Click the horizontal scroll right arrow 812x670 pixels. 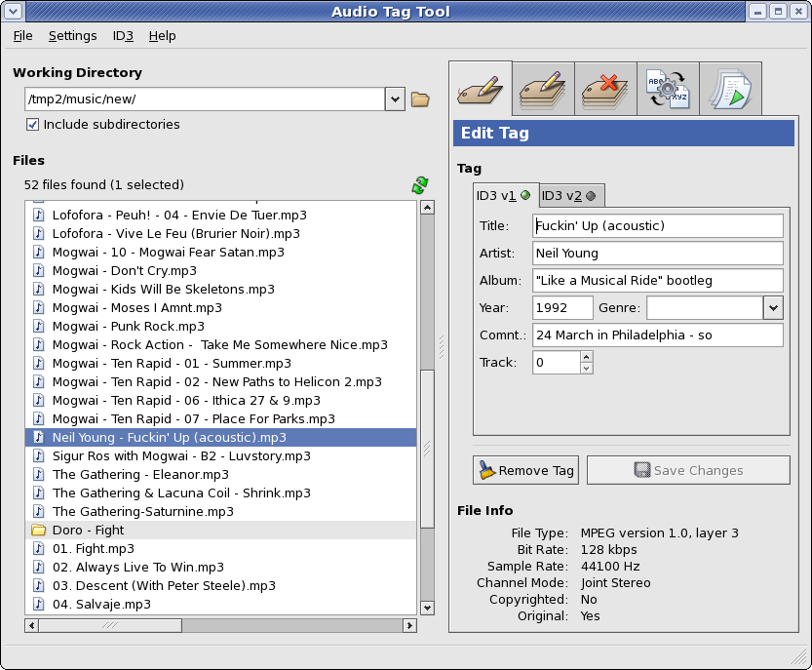pyautogui.click(x=409, y=625)
